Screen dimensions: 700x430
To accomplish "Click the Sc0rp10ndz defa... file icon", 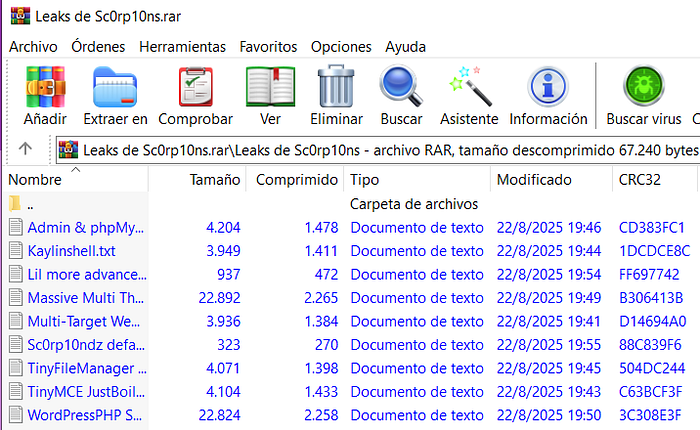I will coord(16,344).
